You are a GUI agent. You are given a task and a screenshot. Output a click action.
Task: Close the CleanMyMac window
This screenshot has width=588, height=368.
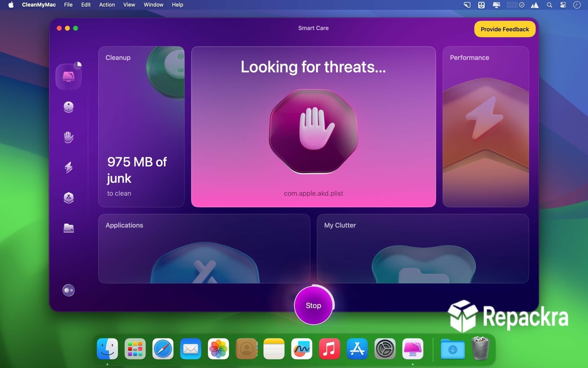coord(59,28)
